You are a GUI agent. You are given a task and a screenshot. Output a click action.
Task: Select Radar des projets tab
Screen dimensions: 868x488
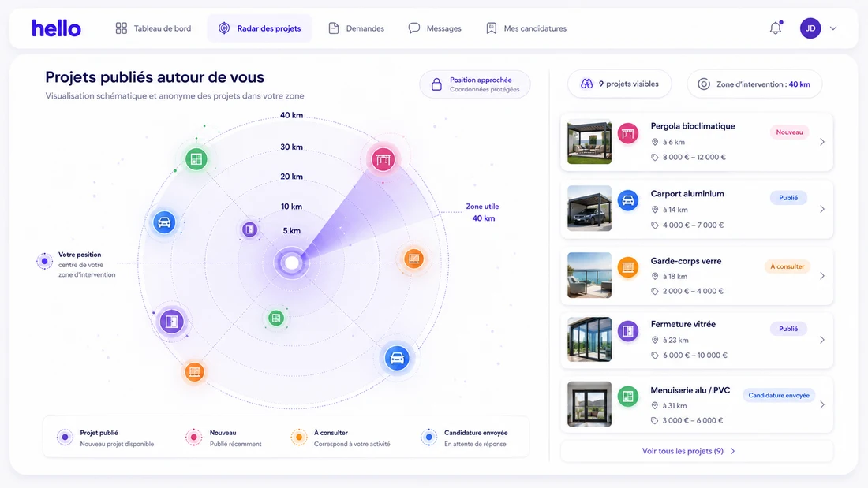point(260,28)
